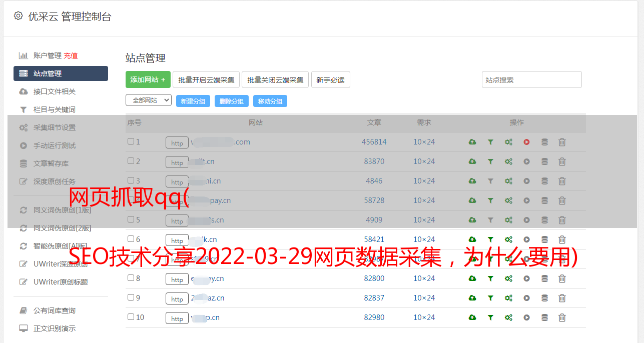Click article count 456814

[374, 142]
